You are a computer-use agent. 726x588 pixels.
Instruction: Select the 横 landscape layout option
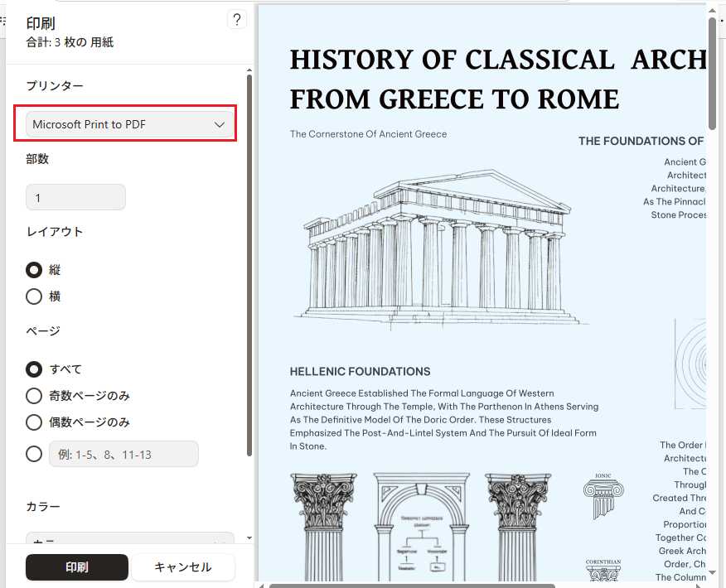click(x=34, y=296)
